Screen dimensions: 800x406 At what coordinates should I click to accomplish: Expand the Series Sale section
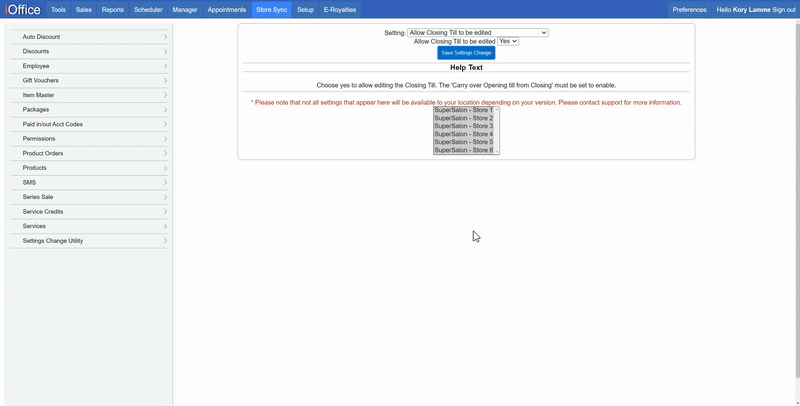pos(89,197)
